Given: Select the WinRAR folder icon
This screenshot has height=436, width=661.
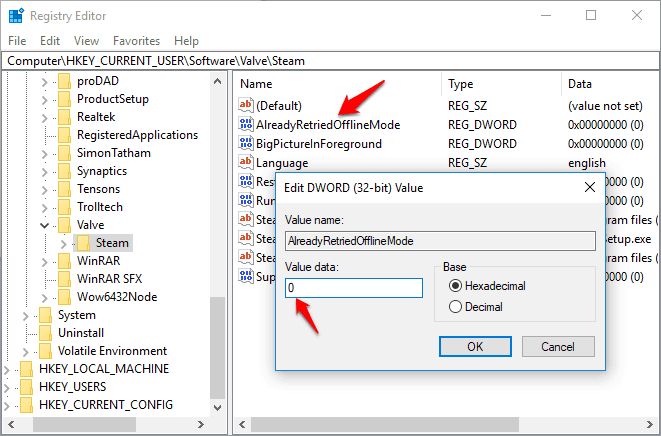Looking at the screenshot, I should point(64,261).
